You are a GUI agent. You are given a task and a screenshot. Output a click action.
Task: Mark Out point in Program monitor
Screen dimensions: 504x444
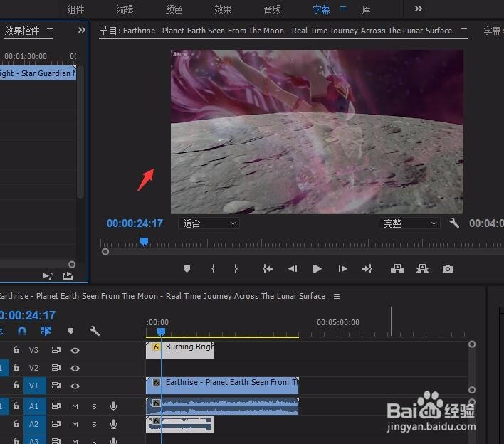click(236, 268)
